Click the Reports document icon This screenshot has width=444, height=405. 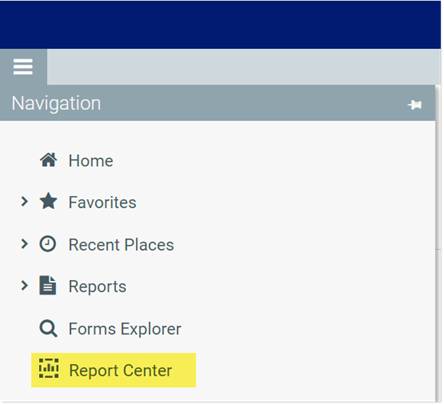[48, 285]
